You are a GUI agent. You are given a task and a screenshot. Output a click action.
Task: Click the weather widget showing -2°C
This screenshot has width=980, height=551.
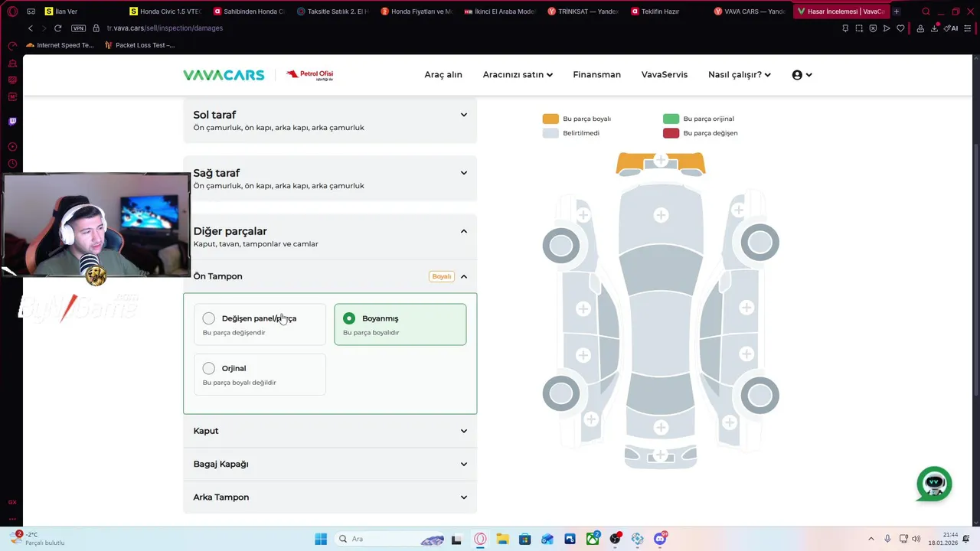tap(38, 539)
